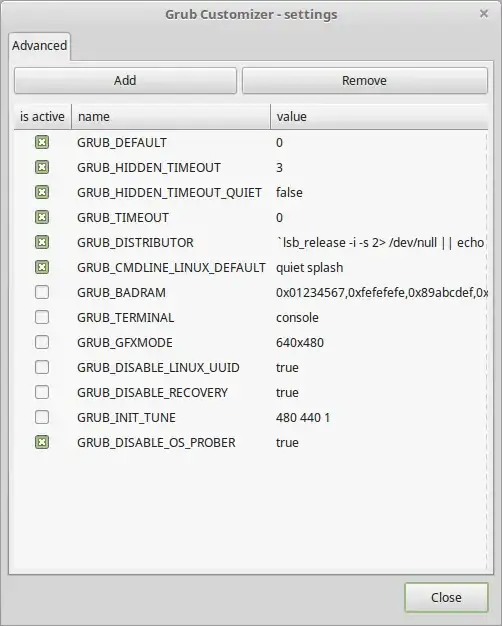The height and width of the screenshot is (626, 502).
Task: Select the GRUB_TERMINAL name cell
Action: point(125,318)
